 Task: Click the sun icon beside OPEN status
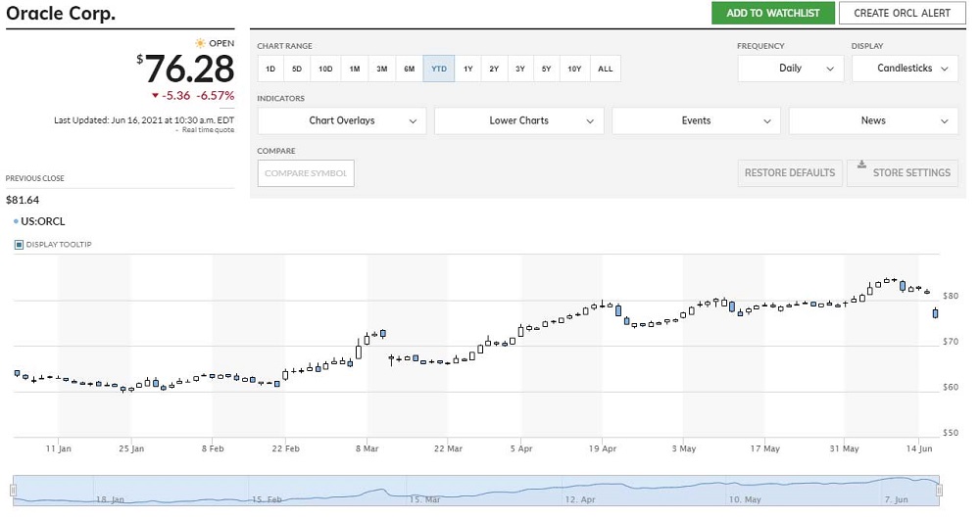200,43
